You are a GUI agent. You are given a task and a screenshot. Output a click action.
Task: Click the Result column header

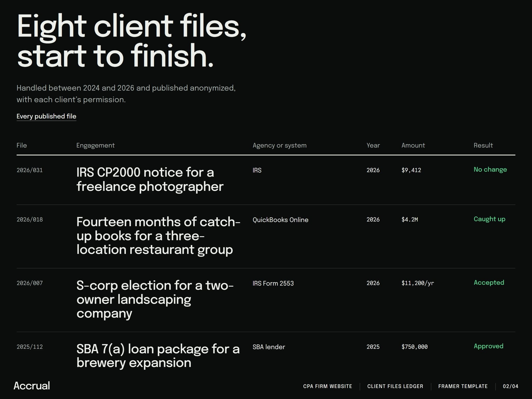pyautogui.click(x=483, y=145)
